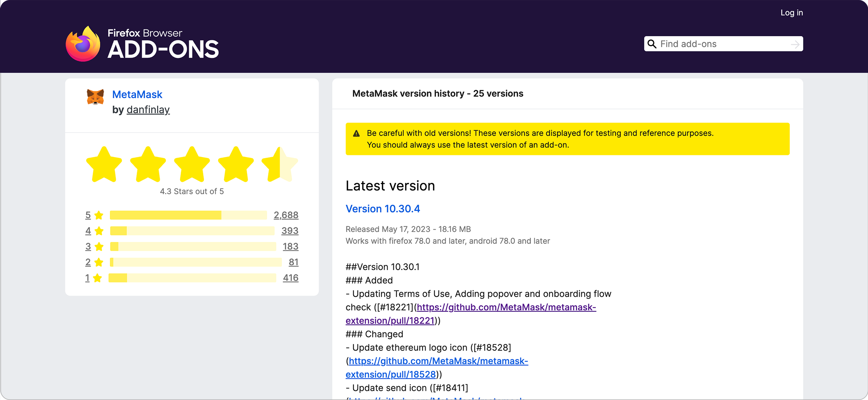The width and height of the screenshot is (868, 400).
Task: Open the Firefox Browser ADD-ONS home title
Action: click(163, 44)
